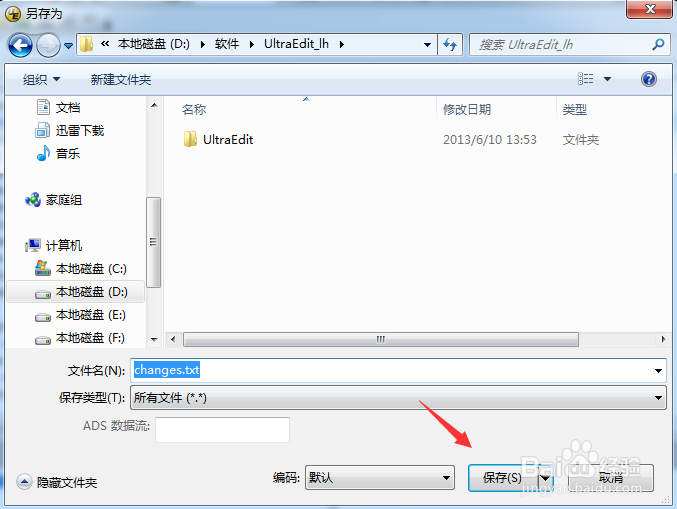Open the 编码 encoding dropdown
This screenshot has height=509, width=677.
click(x=380, y=477)
